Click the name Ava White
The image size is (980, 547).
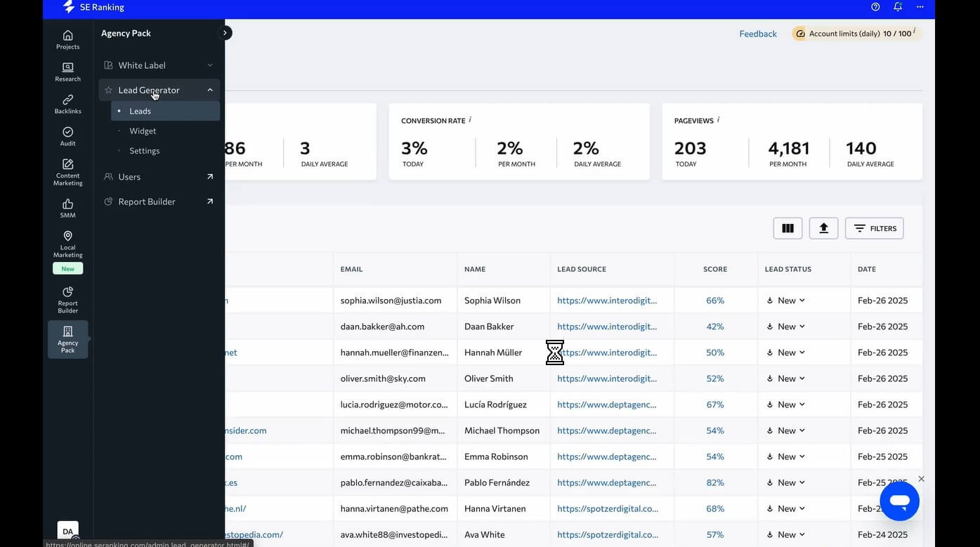[485, 534]
